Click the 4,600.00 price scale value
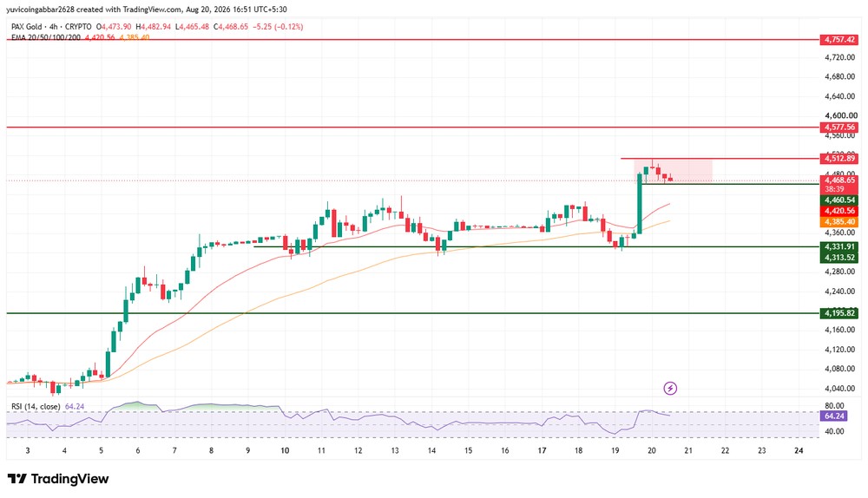The width and height of the screenshot is (868, 498). tap(841, 115)
